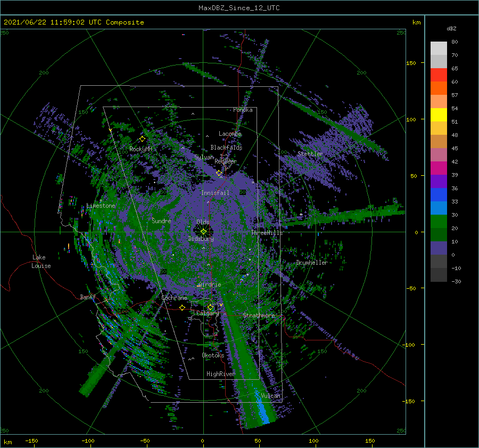Select the slate purple 0-10 dBZ legend swatch
This screenshot has height=448, width=479.
point(439,248)
